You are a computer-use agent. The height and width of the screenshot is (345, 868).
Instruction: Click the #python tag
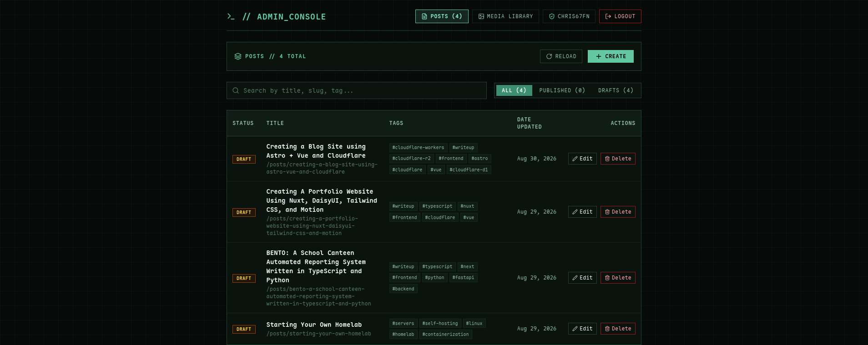point(434,277)
